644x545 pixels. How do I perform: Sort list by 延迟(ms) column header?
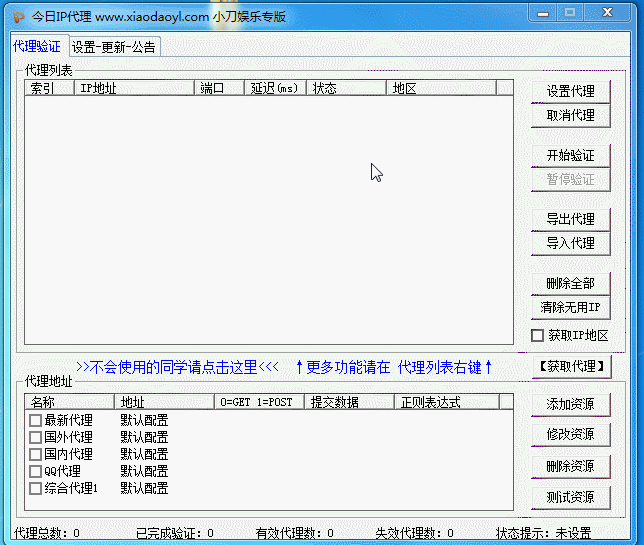[x=275, y=88]
